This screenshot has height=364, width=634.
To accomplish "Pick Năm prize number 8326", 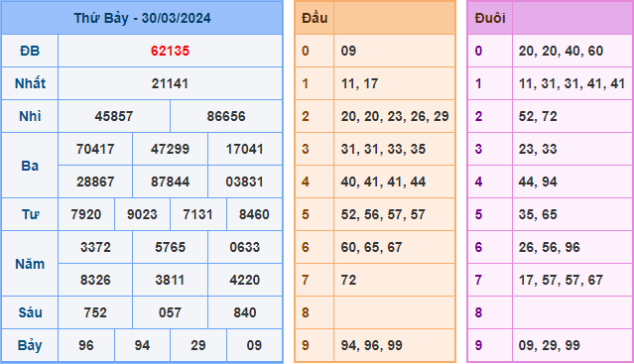I will pyautogui.click(x=95, y=280).
